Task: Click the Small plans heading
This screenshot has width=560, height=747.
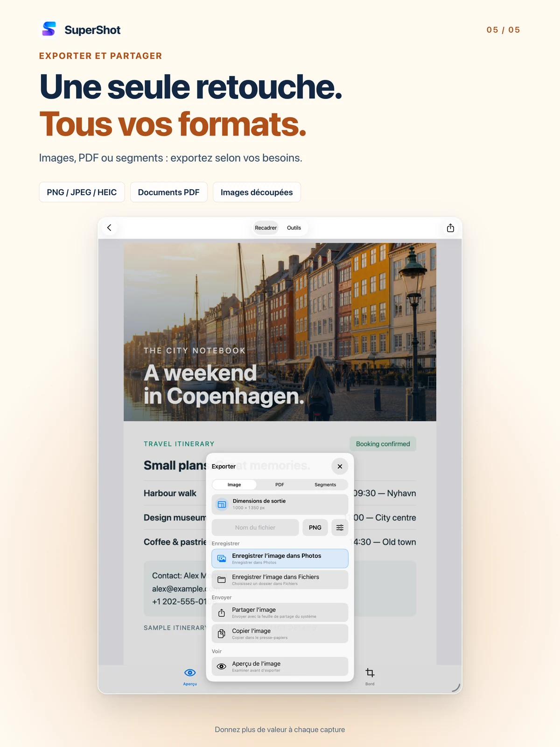Action: [175, 465]
